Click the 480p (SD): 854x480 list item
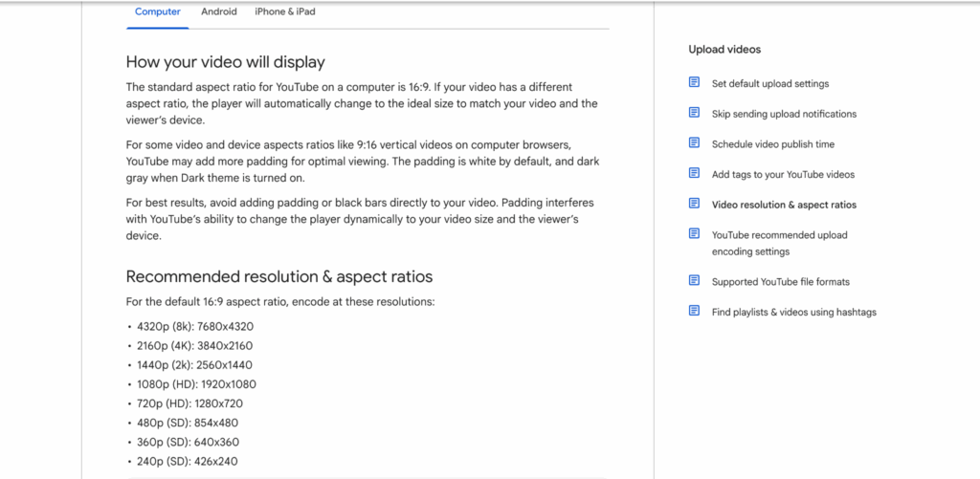Image resolution: width=980 pixels, height=479 pixels. [188, 423]
